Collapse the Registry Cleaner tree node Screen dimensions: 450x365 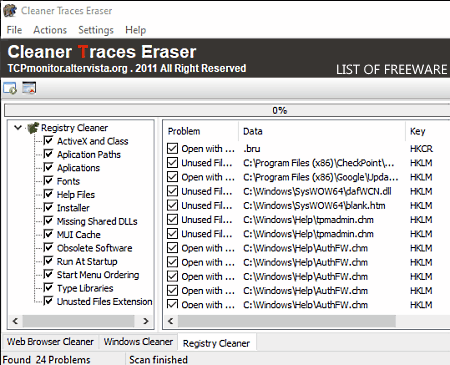click(x=18, y=127)
